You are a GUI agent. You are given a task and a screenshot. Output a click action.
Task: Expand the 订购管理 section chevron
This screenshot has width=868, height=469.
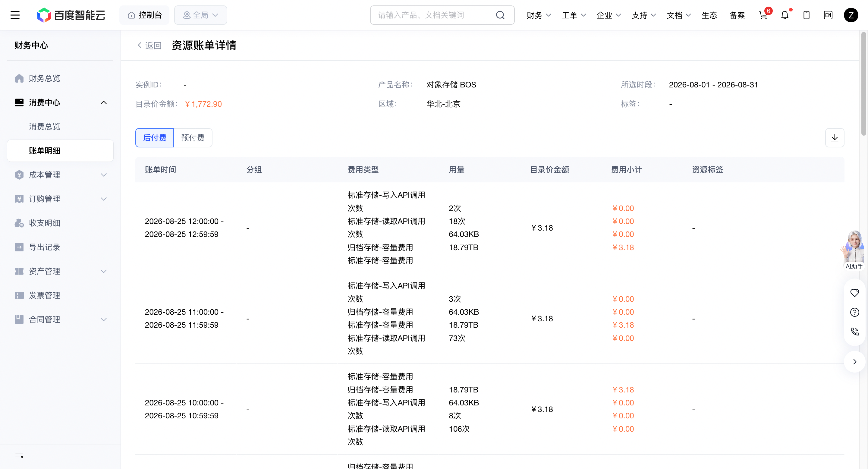[x=104, y=199]
